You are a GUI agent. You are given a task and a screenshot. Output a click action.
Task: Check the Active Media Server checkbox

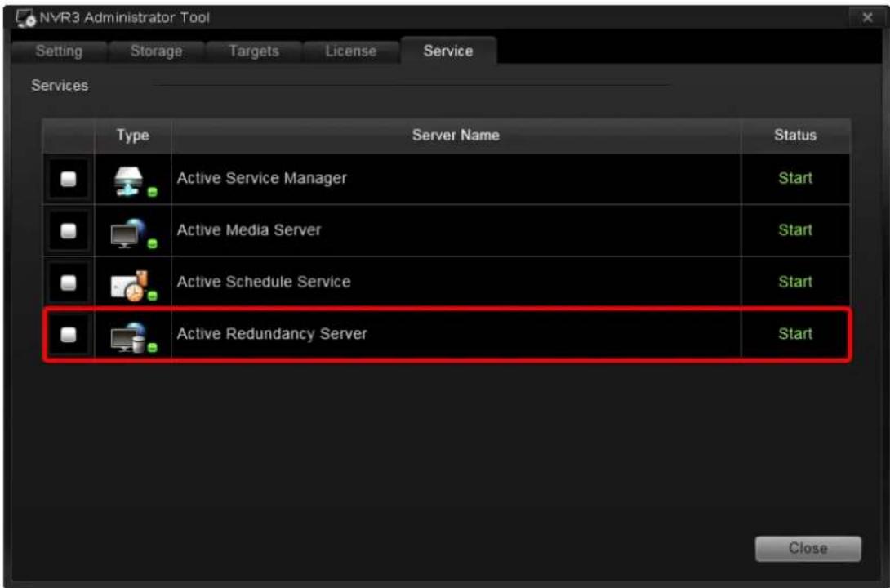[69, 231]
